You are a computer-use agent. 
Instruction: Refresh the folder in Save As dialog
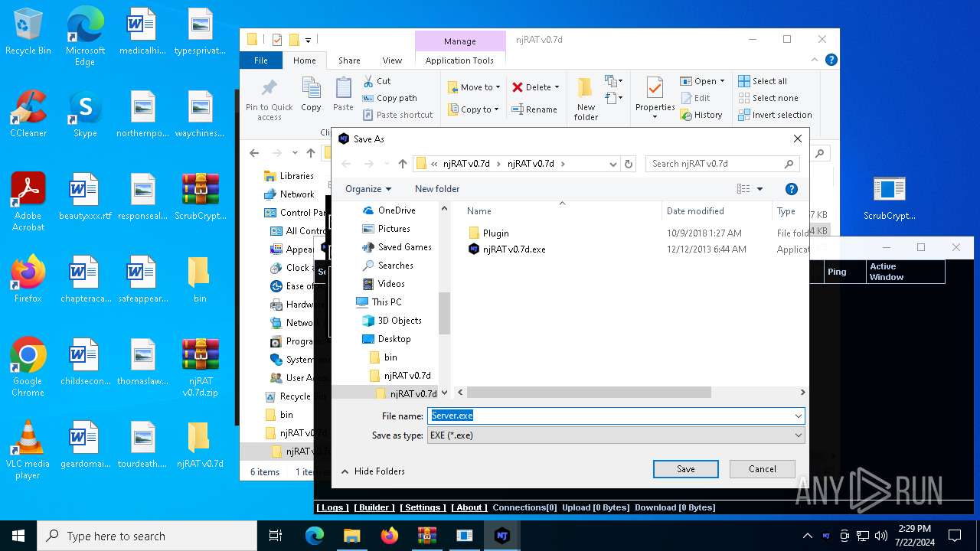pyautogui.click(x=629, y=164)
